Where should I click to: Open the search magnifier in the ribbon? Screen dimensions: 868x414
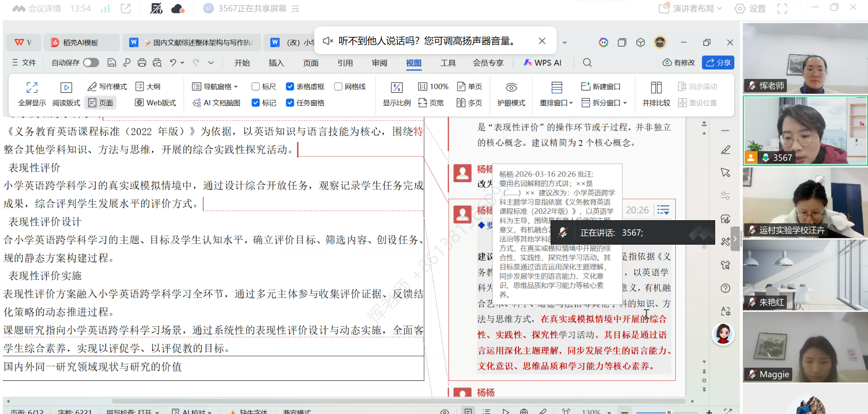point(587,63)
